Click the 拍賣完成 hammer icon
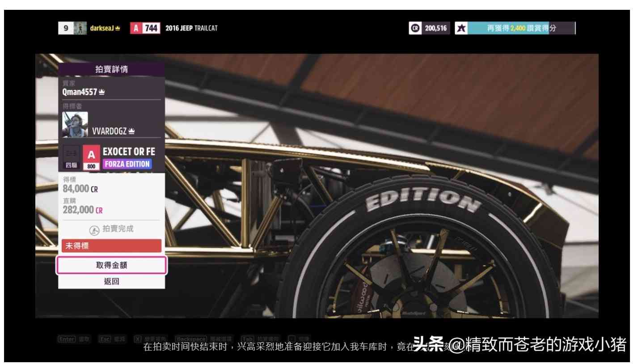Screen dimensions: 638x364 click(94, 230)
